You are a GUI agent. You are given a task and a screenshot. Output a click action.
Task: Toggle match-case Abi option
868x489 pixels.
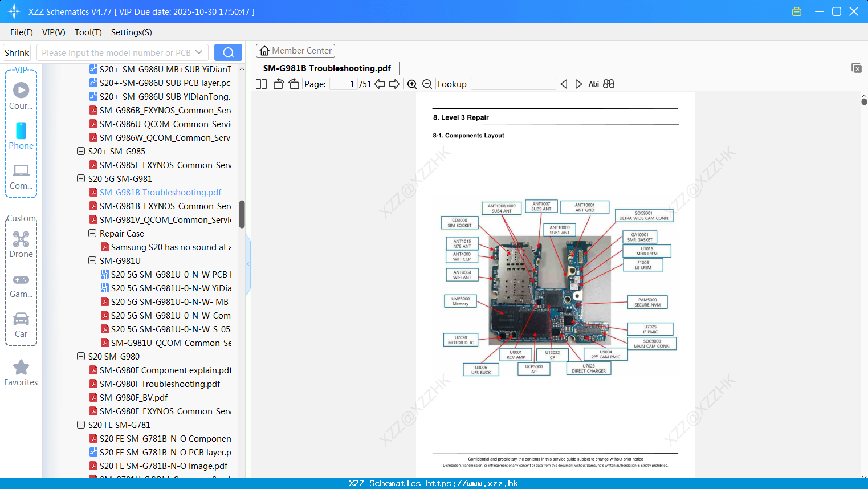[593, 84]
